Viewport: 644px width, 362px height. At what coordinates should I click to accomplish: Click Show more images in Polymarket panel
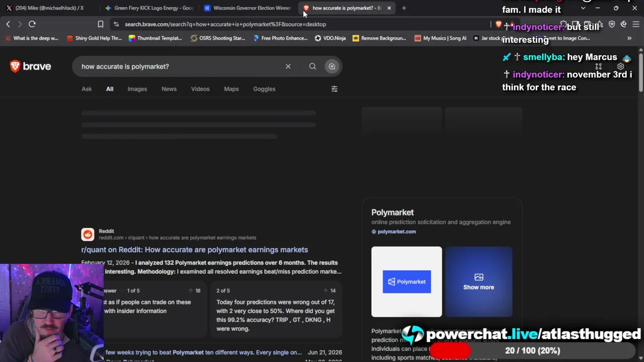(x=478, y=282)
